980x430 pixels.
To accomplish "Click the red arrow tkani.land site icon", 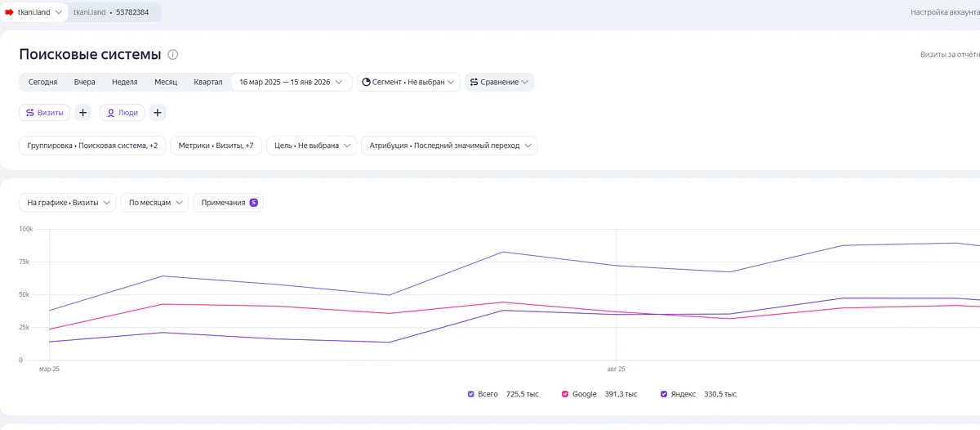I will coord(10,12).
